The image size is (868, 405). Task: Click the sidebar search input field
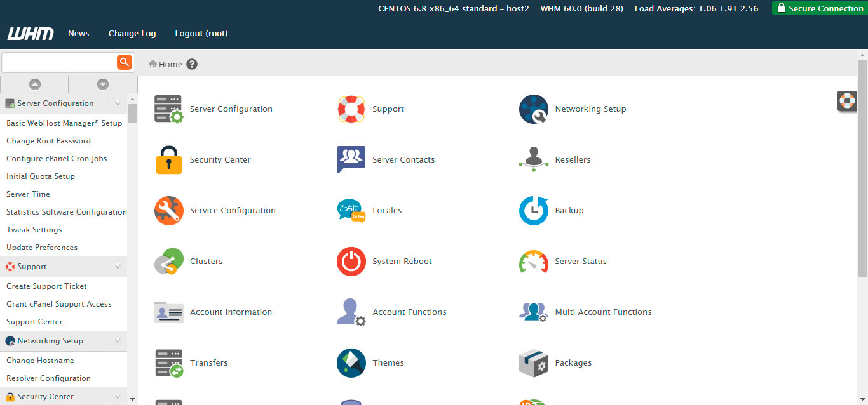click(x=60, y=62)
